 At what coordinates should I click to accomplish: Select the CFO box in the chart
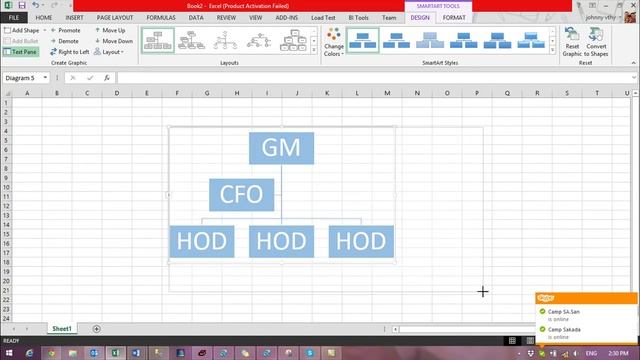coord(241,195)
